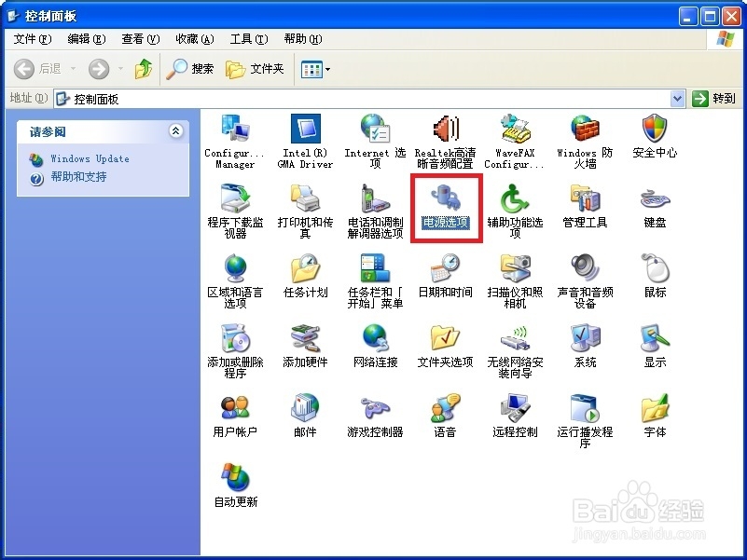Open the 查看(V) menu
This screenshot has width=747, height=560.
(140, 39)
